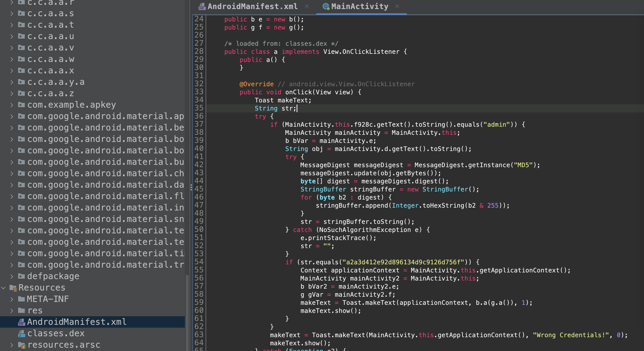Viewport: 644px width, 351px height.
Task: Click View.OnClickListener on line 28
Action: (361, 52)
